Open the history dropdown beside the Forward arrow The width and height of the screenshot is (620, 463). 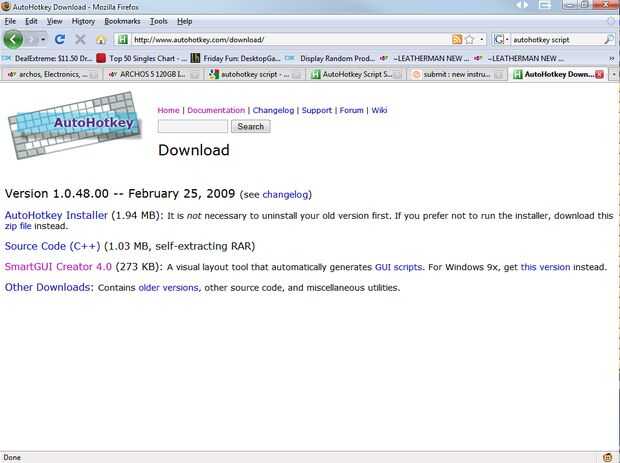click(43, 40)
